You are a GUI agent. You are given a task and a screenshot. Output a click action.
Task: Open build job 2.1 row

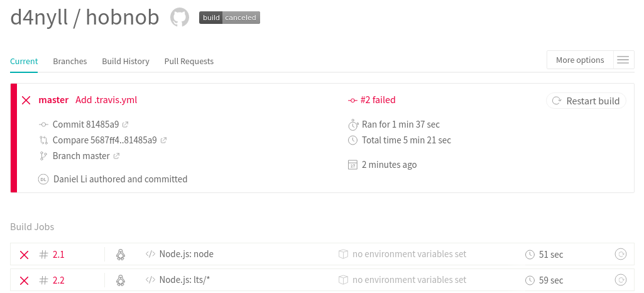click(x=58, y=255)
